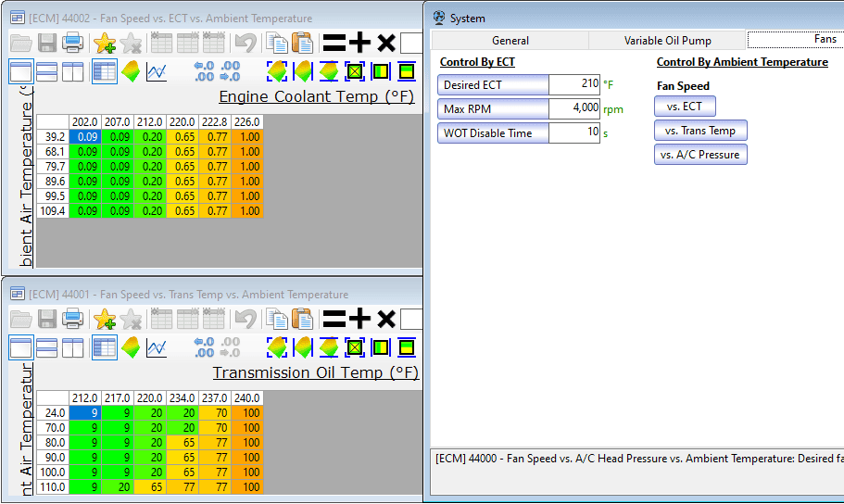Open the Fan Speed vs. Trans Temp button
This screenshot has height=504, width=844.
coord(700,131)
